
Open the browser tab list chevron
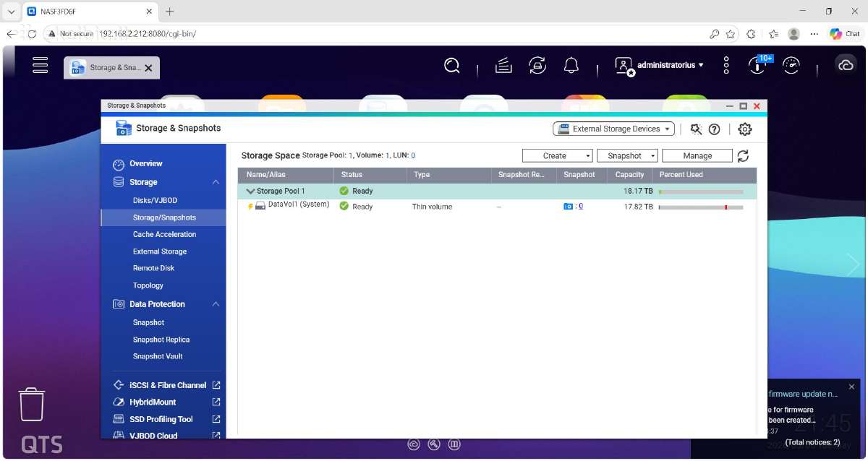click(11, 12)
